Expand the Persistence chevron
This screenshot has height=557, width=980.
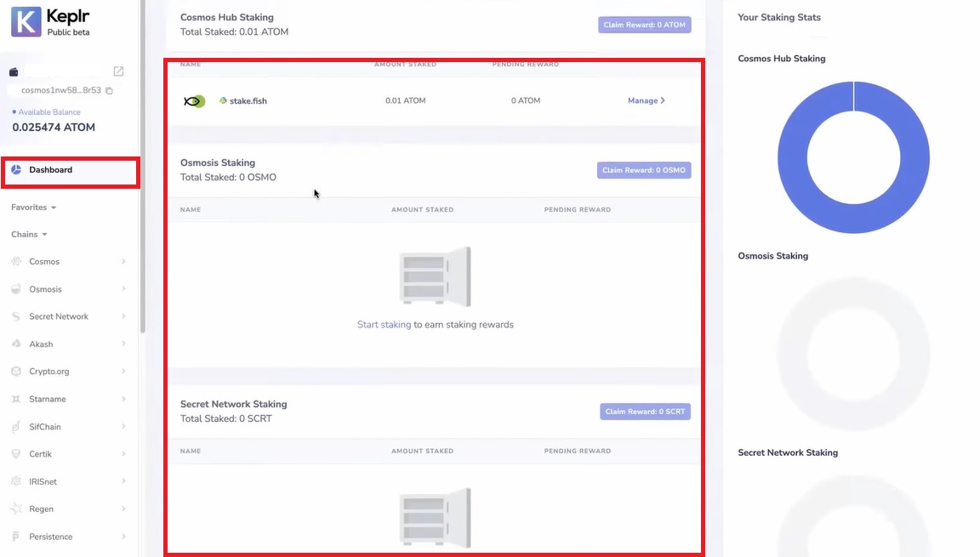123,537
